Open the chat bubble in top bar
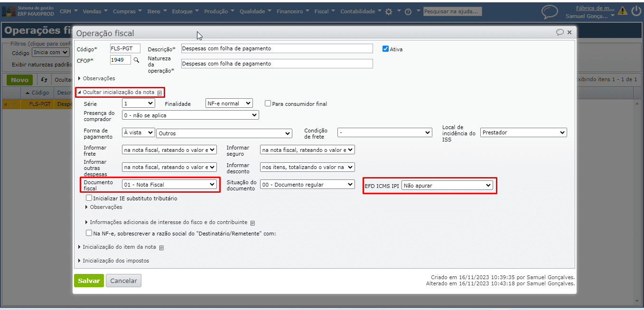 (x=550, y=12)
